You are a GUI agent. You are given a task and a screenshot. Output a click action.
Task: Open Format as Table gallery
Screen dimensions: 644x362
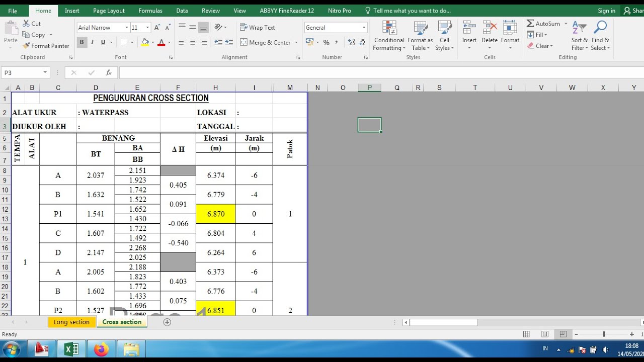point(420,36)
